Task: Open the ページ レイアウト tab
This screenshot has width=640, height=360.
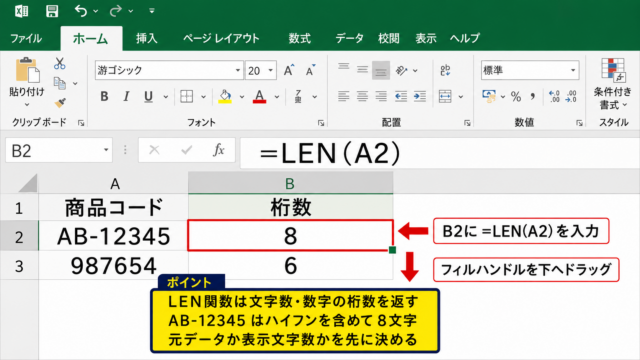Action: point(221,39)
